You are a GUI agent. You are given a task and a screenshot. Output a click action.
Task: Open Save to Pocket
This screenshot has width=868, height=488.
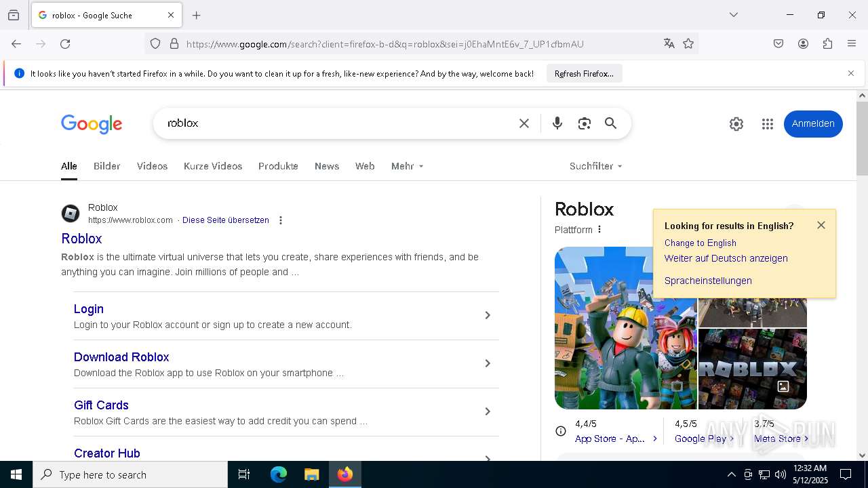778,44
